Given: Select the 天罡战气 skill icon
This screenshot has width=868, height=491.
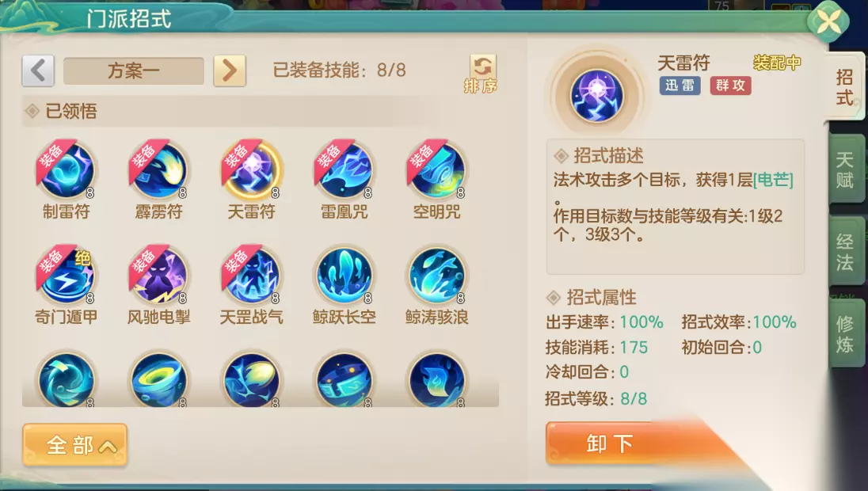Looking at the screenshot, I should pos(252,275).
